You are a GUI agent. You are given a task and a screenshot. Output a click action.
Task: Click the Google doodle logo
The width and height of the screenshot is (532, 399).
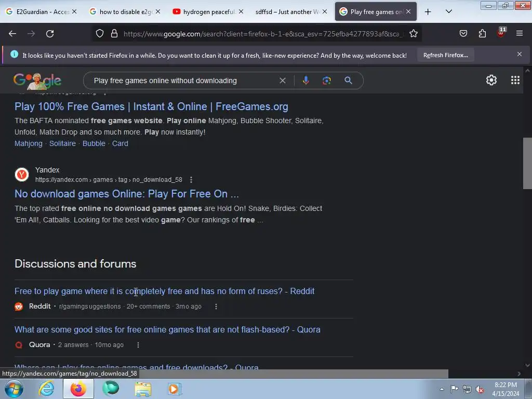coord(37,81)
